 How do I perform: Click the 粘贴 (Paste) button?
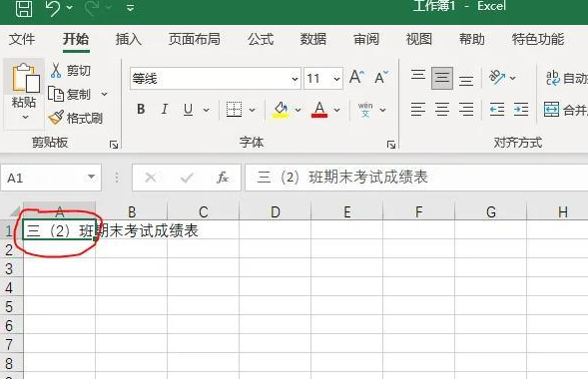pyautogui.click(x=24, y=92)
